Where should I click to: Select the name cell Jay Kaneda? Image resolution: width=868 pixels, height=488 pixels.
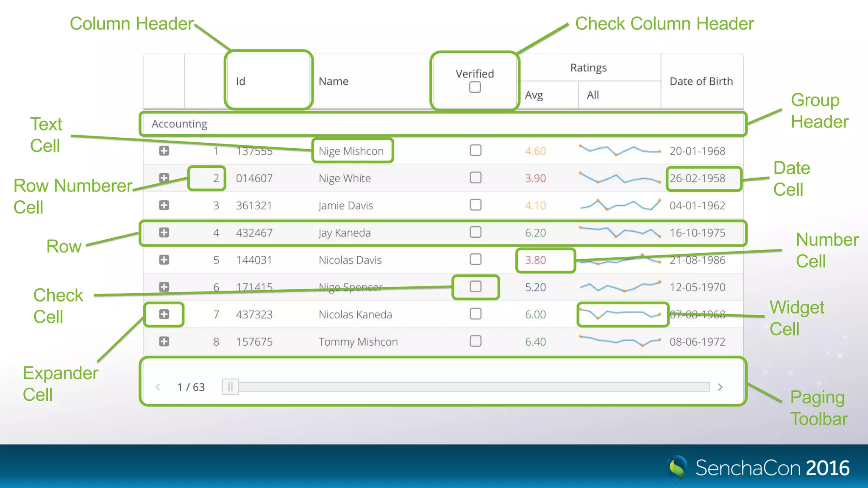(345, 233)
